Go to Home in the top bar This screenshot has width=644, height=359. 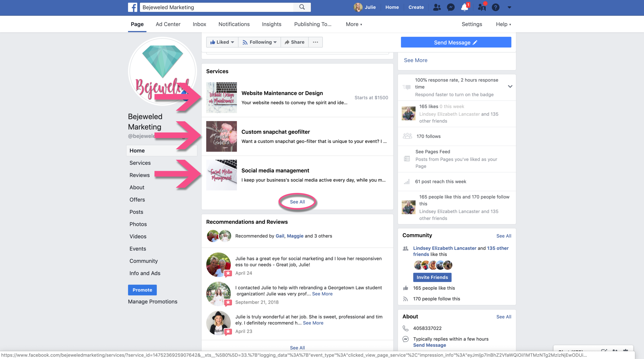pos(392,7)
